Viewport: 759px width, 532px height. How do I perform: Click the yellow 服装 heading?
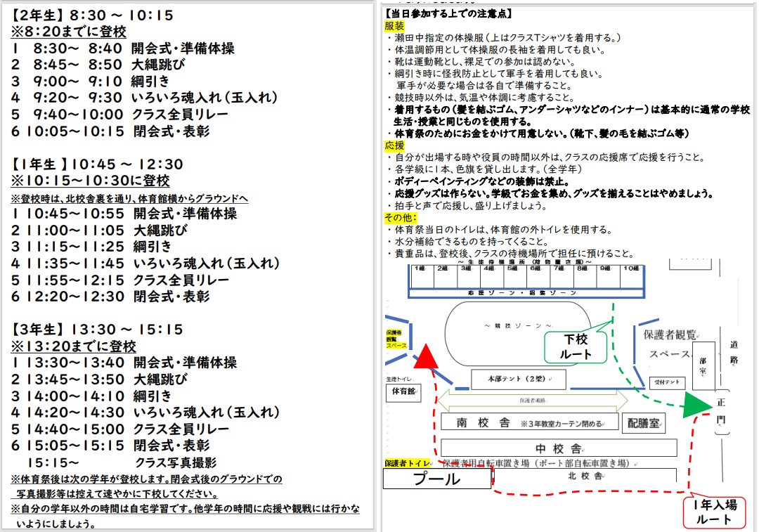click(x=394, y=25)
